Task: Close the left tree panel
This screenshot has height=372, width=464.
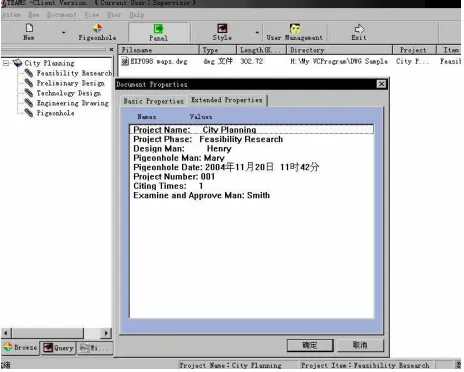Action: pos(111,50)
